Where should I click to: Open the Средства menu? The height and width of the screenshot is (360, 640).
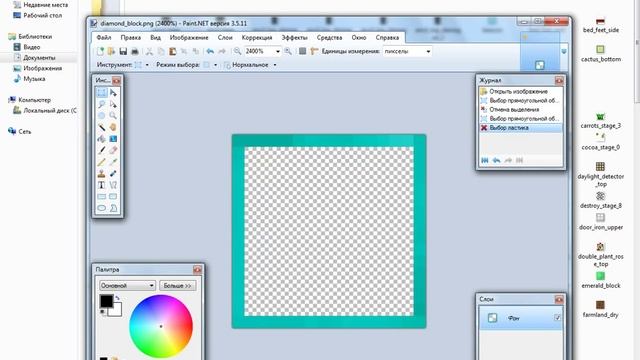[x=329, y=38]
